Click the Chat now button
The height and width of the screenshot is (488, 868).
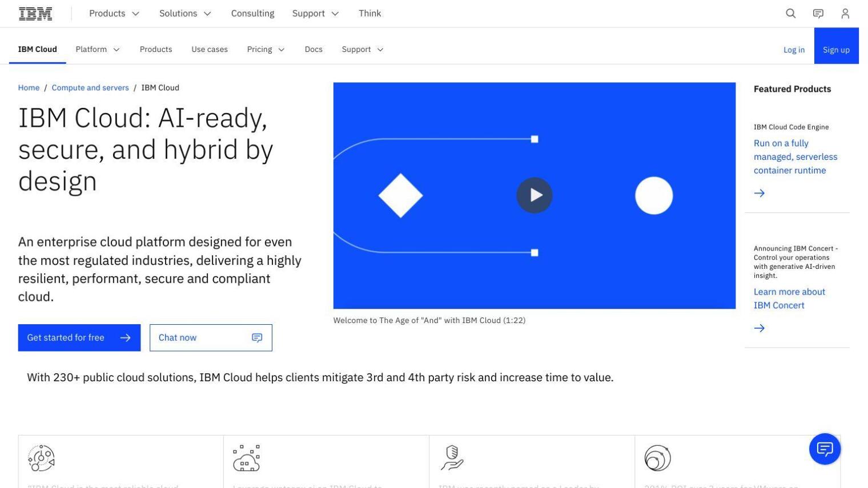[x=211, y=338]
